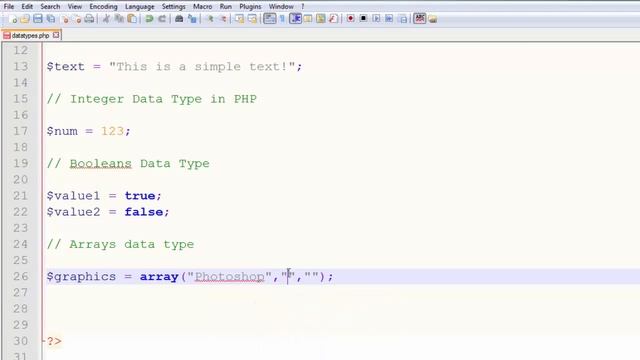The image size is (640, 360).
Task: Open the Edit menu
Action: click(x=27, y=7)
